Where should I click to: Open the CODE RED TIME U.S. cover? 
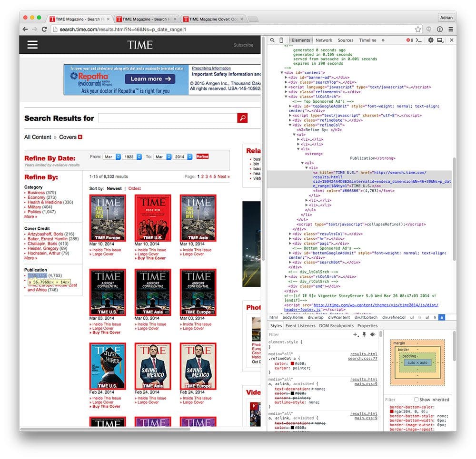[x=153, y=218]
